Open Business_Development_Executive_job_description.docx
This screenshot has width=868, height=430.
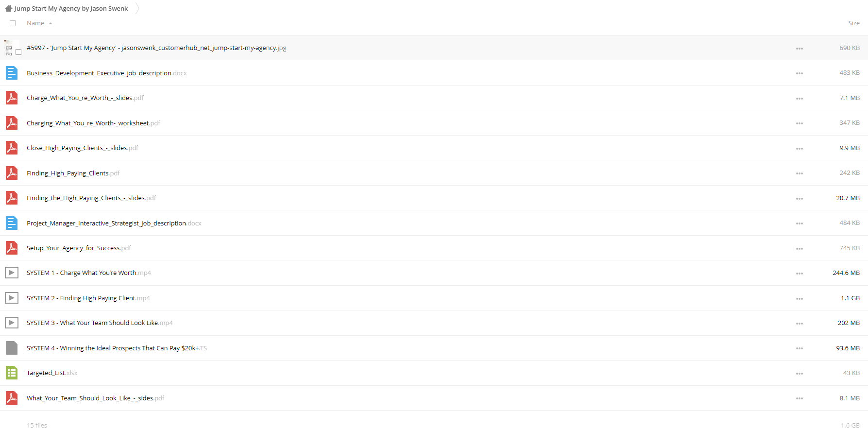pos(106,73)
